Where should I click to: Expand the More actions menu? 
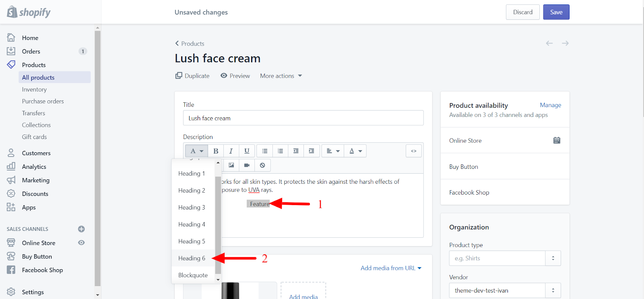(281, 76)
